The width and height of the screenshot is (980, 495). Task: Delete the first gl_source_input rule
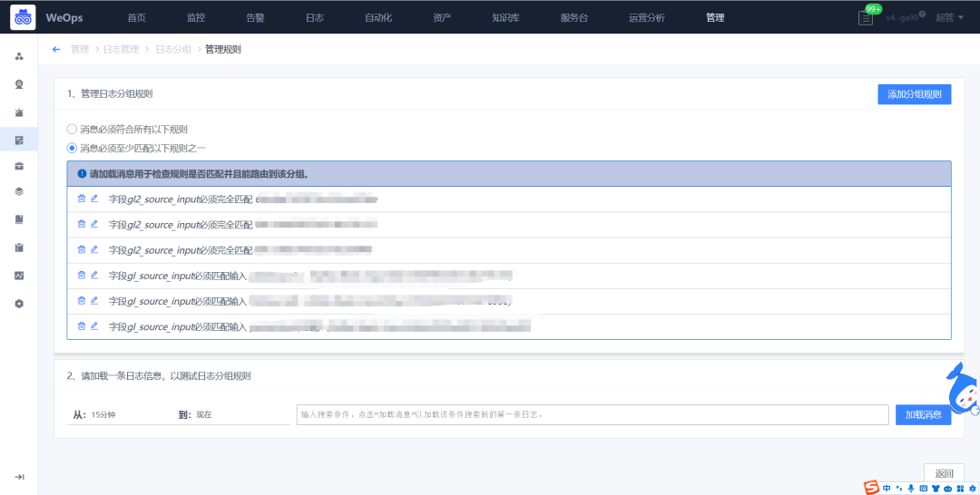[82, 276]
